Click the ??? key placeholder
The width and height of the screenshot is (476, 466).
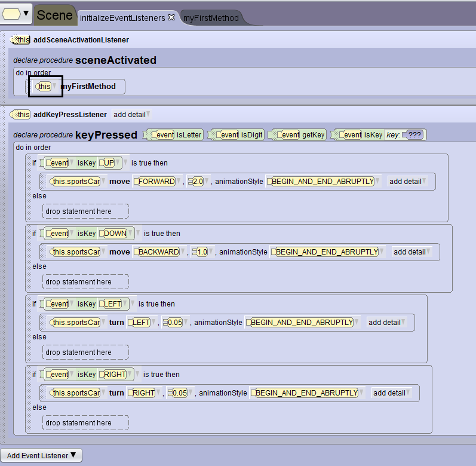[412, 134]
